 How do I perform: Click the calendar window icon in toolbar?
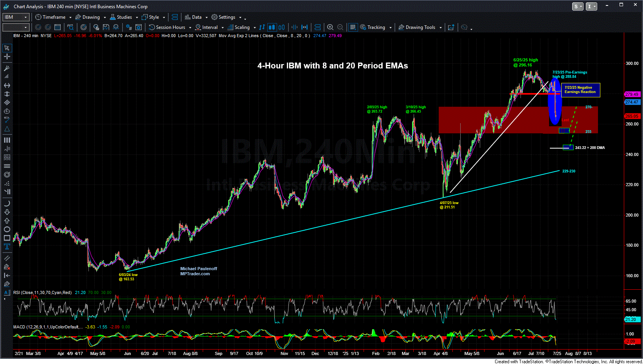(58, 27)
